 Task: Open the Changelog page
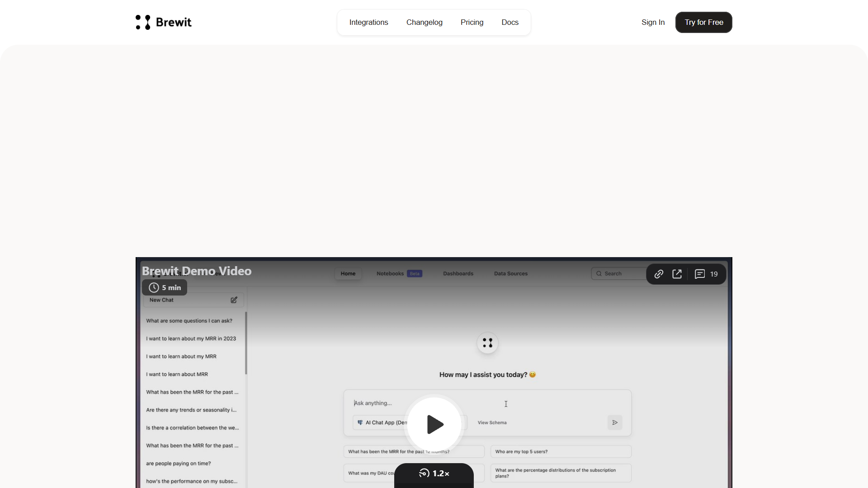pyautogui.click(x=424, y=22)
